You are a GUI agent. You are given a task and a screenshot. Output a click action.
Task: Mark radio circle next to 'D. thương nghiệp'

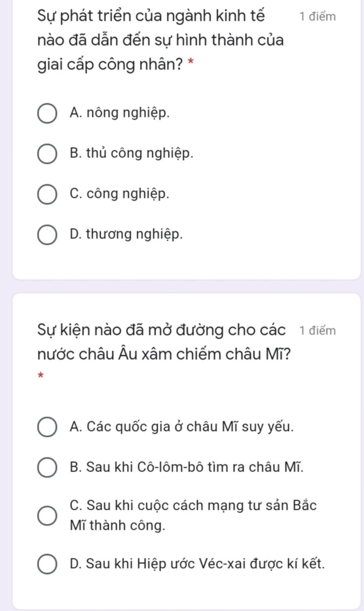47,235
